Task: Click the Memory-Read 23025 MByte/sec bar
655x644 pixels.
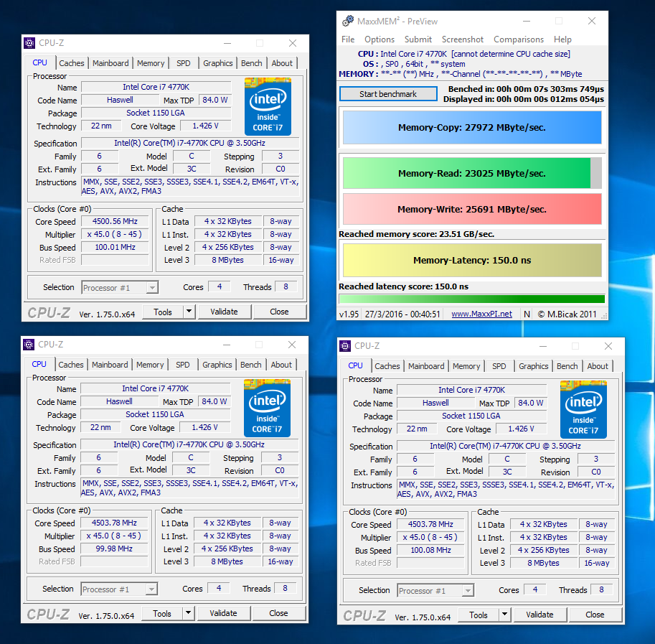Action: pyautogui.click(x=472, y=173)
